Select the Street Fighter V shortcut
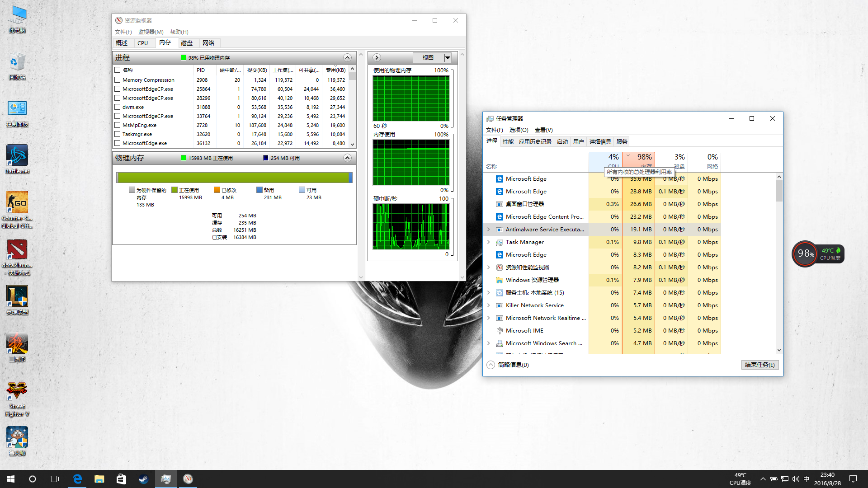The width and height of the screenshot is (868, 488). [17, 399]
